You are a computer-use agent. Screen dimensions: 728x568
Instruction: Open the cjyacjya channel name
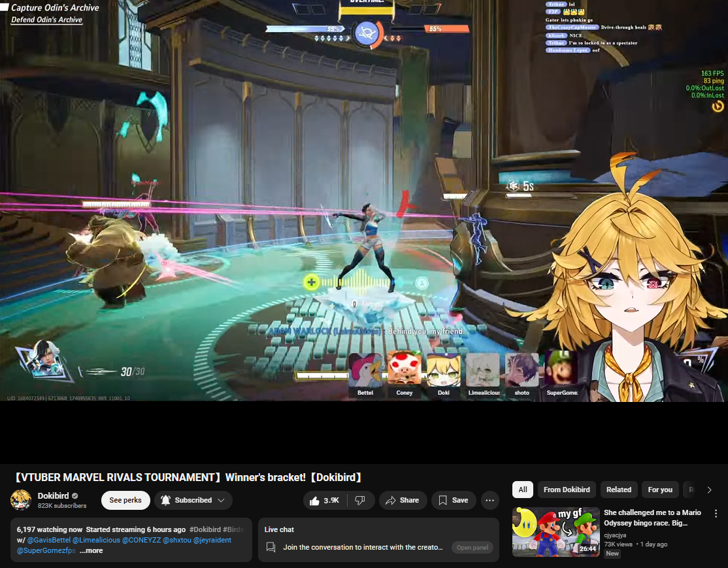(615, 535)
